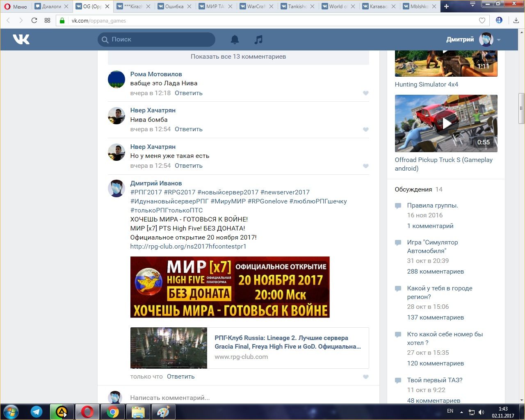Open Правила группы discussion icon
The width and height of the screenshot is (525, 420).
tap(398, 205)
